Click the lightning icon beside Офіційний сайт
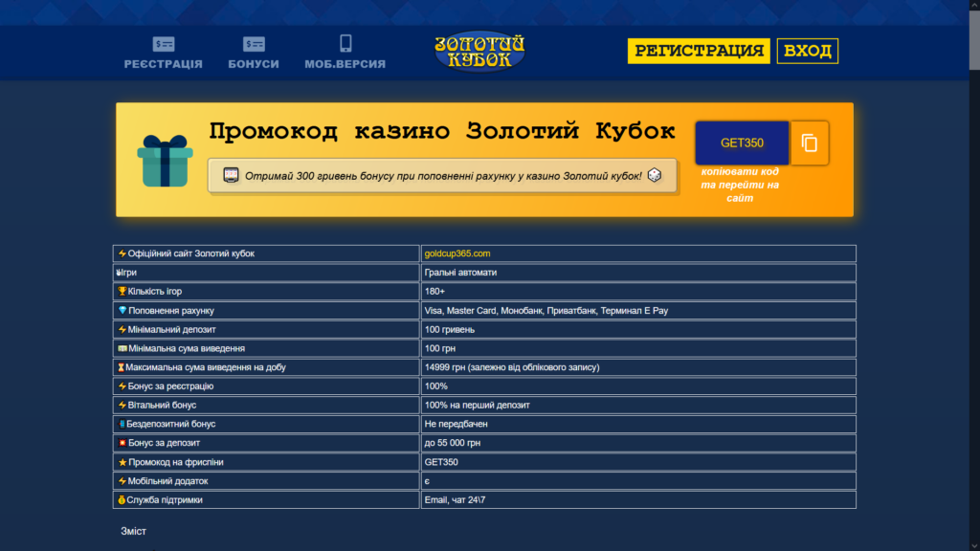 tap(122, 253)
